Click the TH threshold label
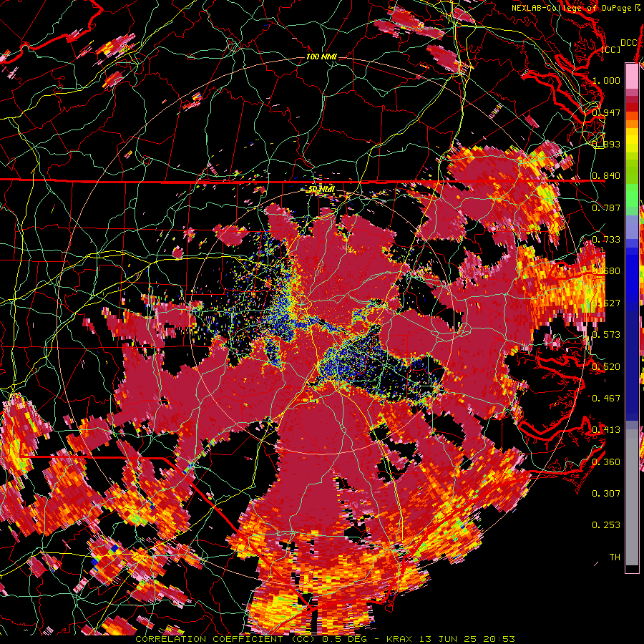 (615, 557)
